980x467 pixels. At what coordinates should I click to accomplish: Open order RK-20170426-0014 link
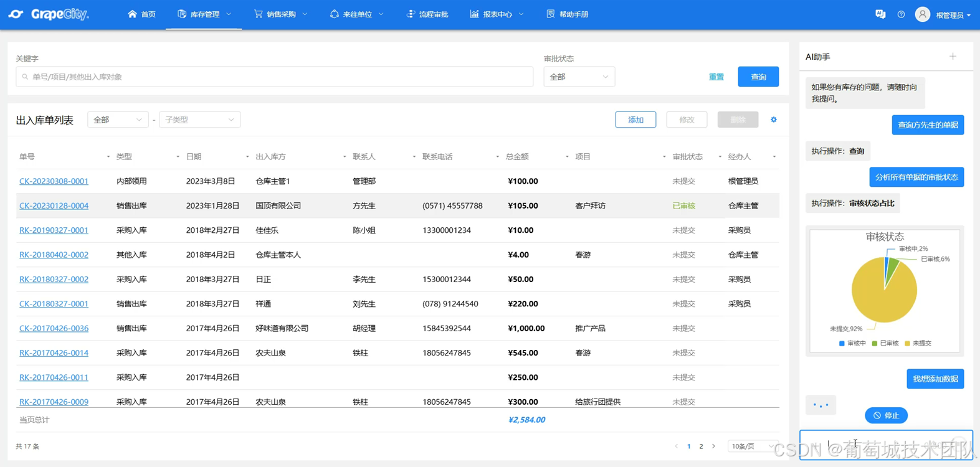pyautogui.click(x=54, y=353)
